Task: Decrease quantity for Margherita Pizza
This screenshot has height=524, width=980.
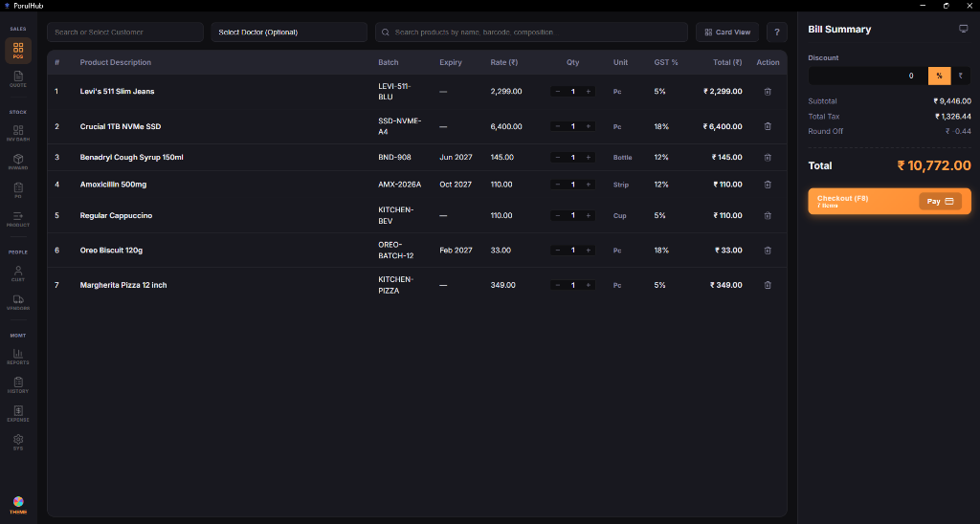Action: (x=558, y=285)
